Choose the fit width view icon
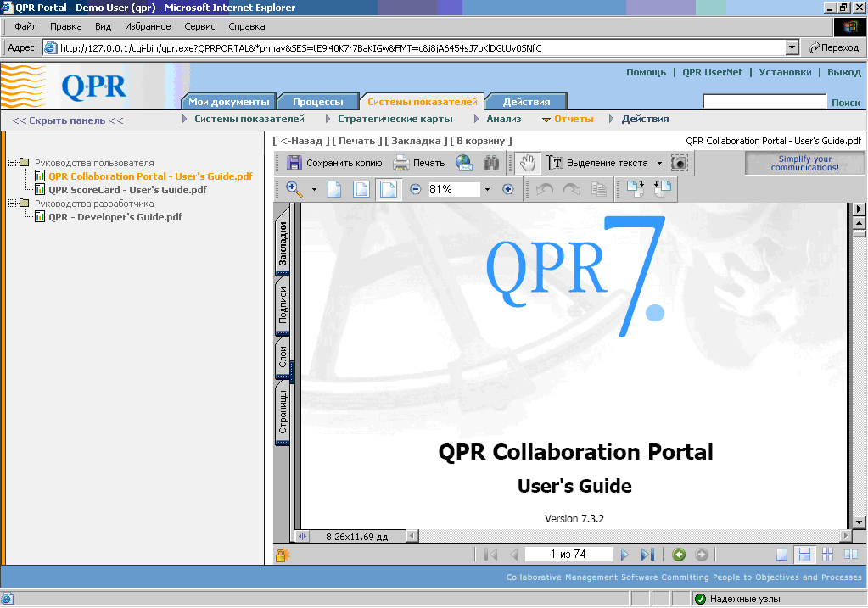This screenshot has height=608, width=868. tap(389, 189)
